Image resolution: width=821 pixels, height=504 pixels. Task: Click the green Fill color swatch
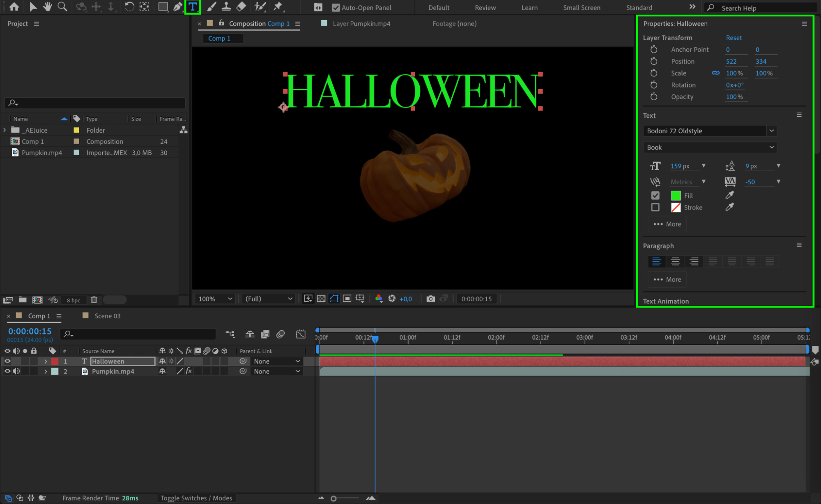click(x=676, y=196)
